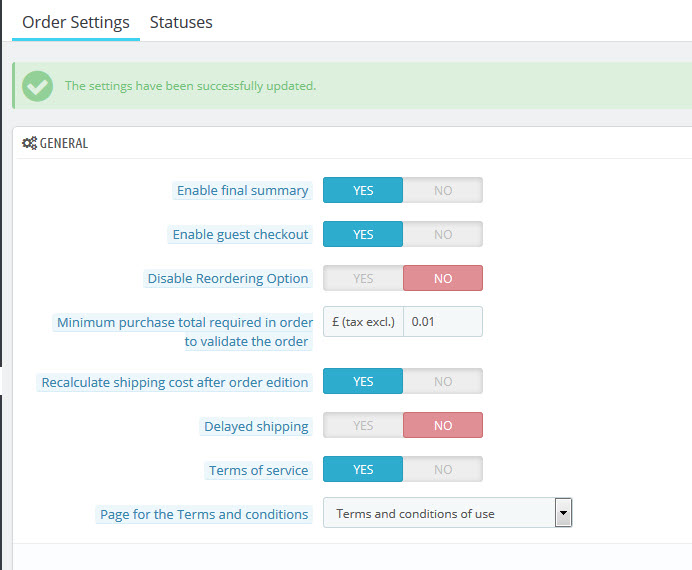Click the Enable guest checkout label

point(240,234)
